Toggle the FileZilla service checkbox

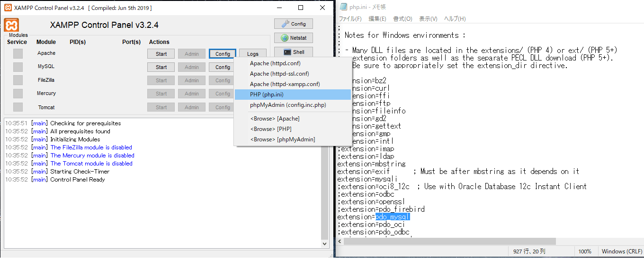tap(18, 80)
